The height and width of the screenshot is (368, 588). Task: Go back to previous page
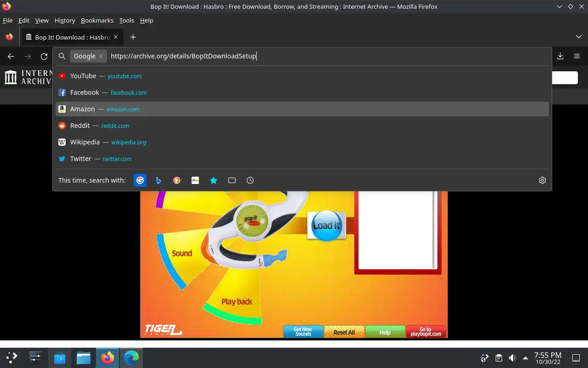click(11, 56)
